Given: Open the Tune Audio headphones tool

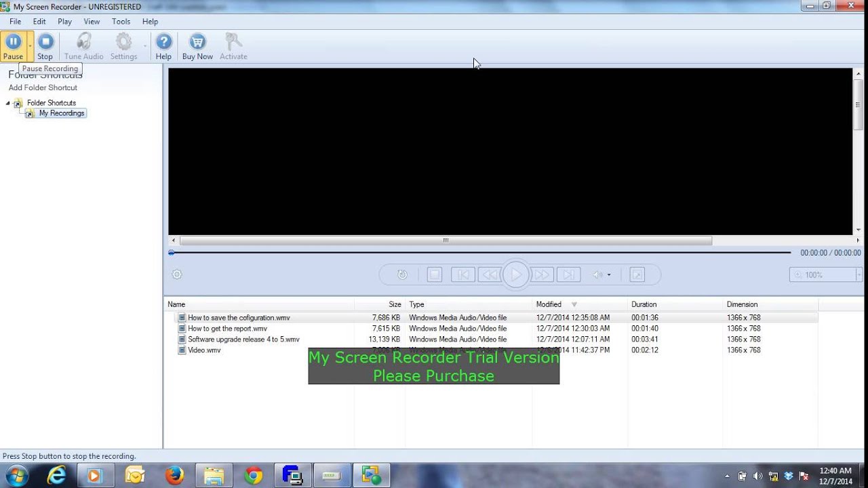Looking at the screenshot, I should [84, 46].
